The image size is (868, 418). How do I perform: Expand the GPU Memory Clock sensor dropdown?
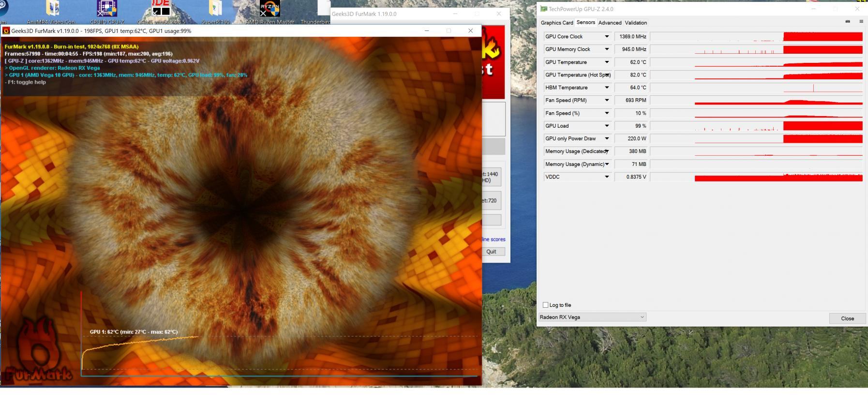pos(607,49)
